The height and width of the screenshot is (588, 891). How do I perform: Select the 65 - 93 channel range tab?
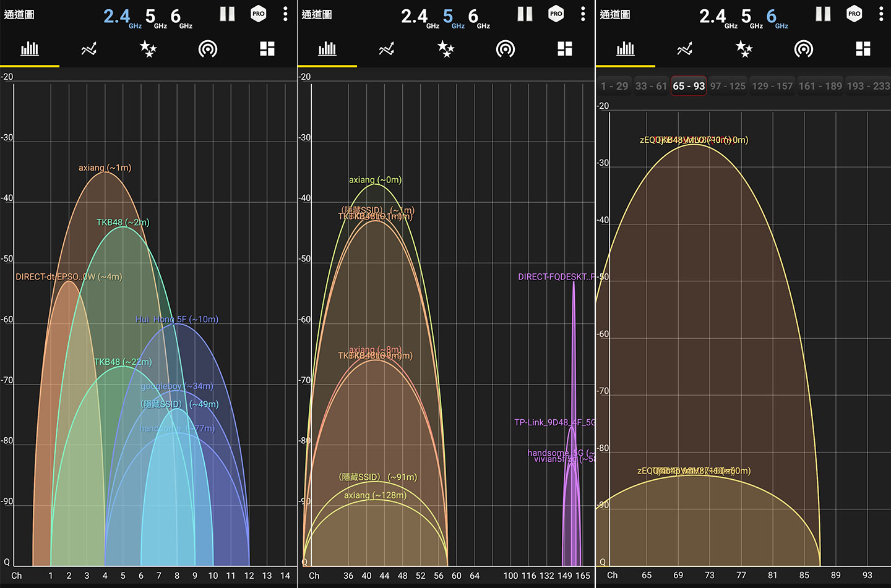tap(689, 86)
